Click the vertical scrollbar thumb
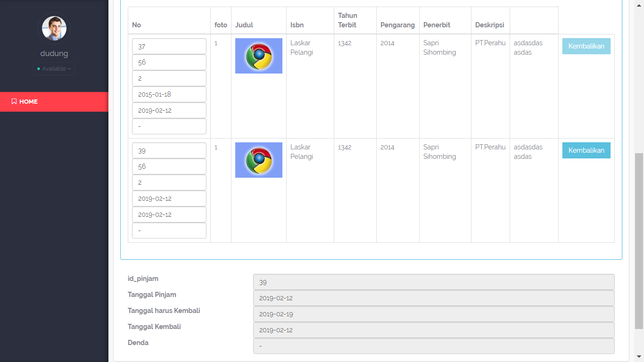 639,240
